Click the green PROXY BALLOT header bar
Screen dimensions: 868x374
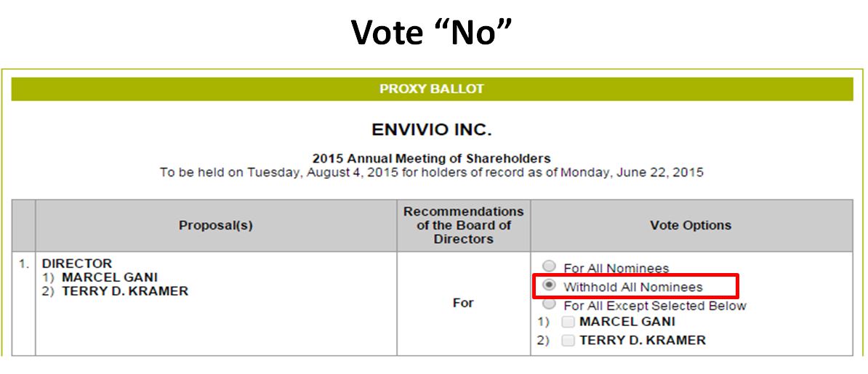[x=432, y=89]
